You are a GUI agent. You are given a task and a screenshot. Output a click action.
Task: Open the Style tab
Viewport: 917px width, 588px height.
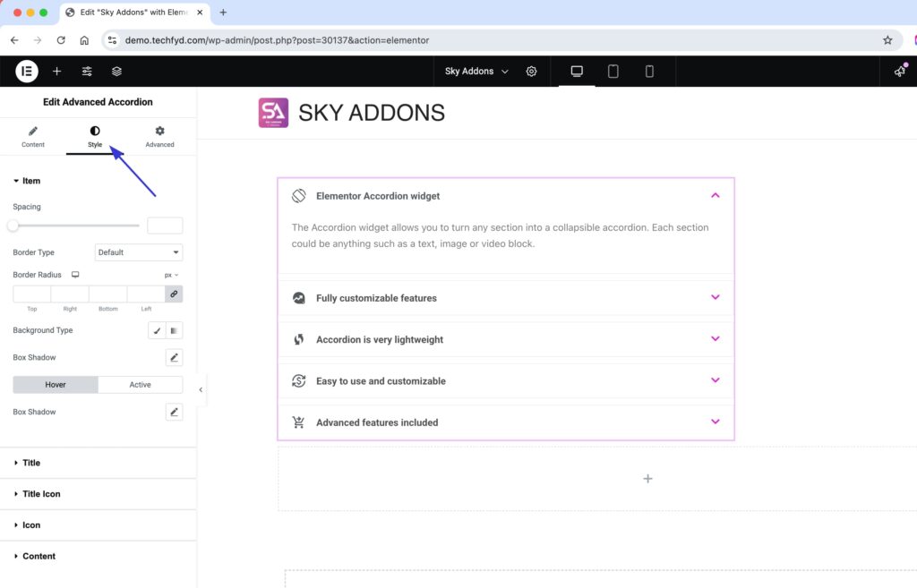point(95,137)
